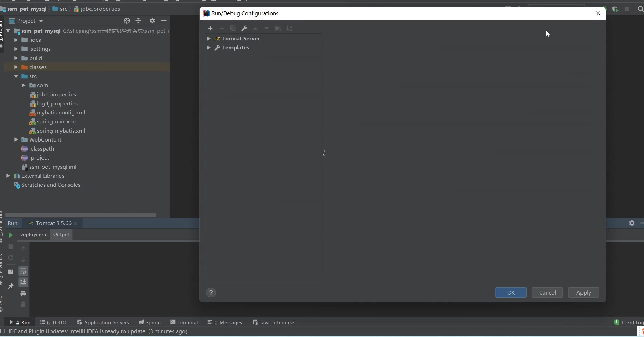
Task: Expand the Tomcat Server node
Action: coord(209,39)
